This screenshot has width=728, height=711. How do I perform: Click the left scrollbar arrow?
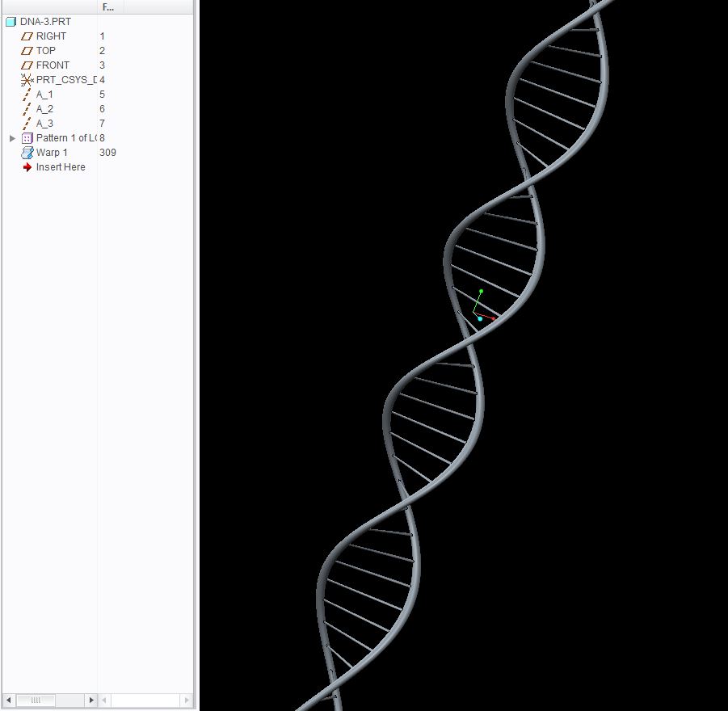7,700
